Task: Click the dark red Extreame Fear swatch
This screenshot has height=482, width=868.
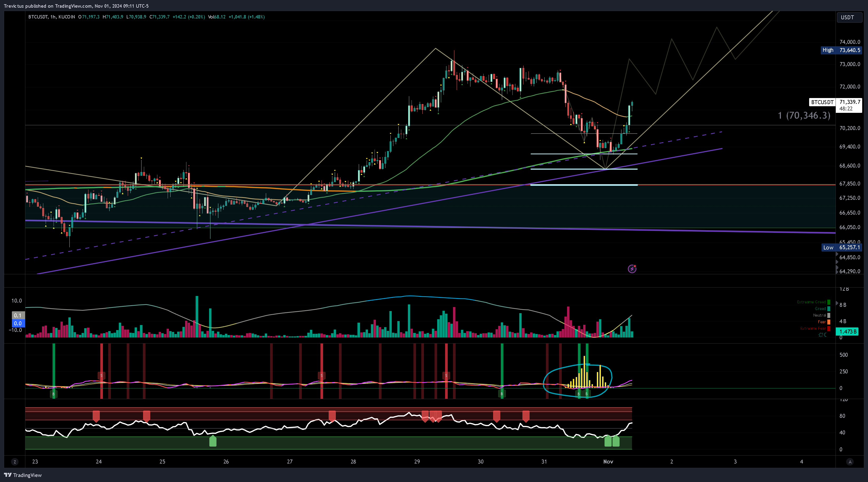Action: (829, 328)
